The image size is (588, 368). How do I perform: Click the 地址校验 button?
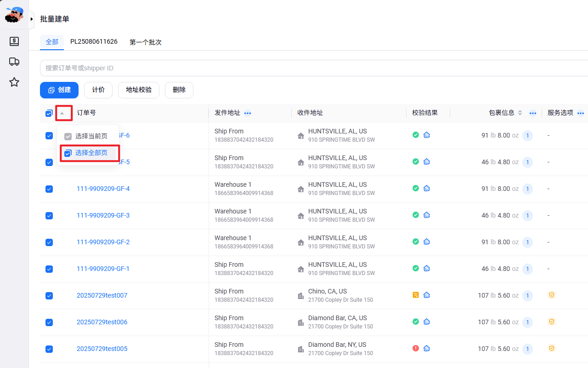(139, 90)
